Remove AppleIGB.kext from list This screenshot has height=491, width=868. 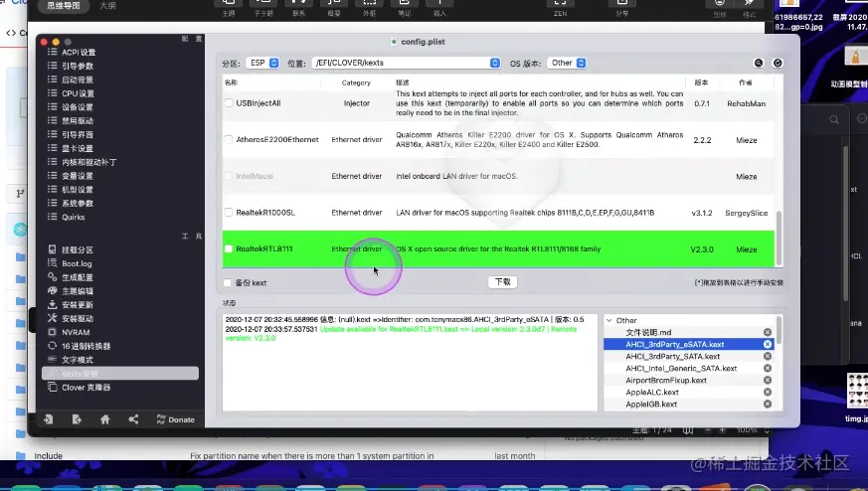click(768, 405)
